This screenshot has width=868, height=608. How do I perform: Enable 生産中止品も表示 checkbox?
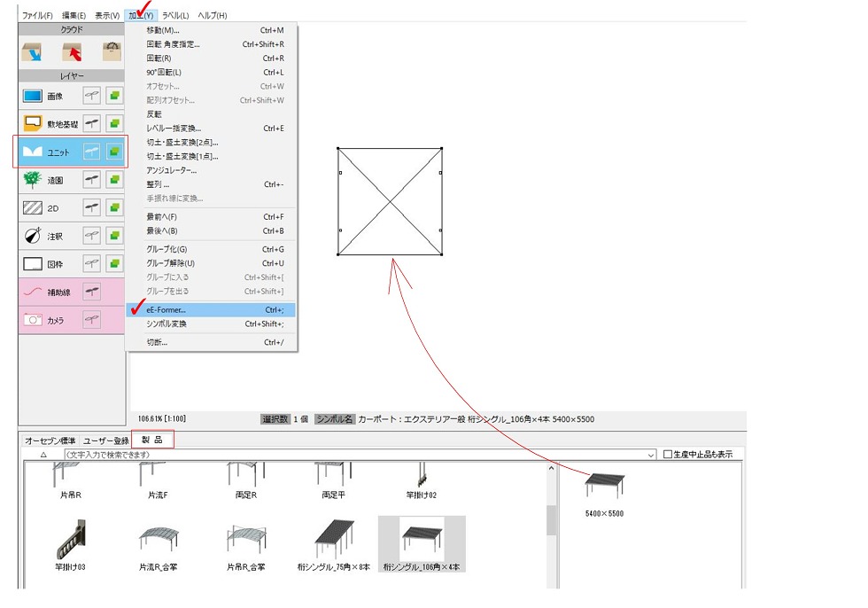pyautogui.click(x=668, y=454)
